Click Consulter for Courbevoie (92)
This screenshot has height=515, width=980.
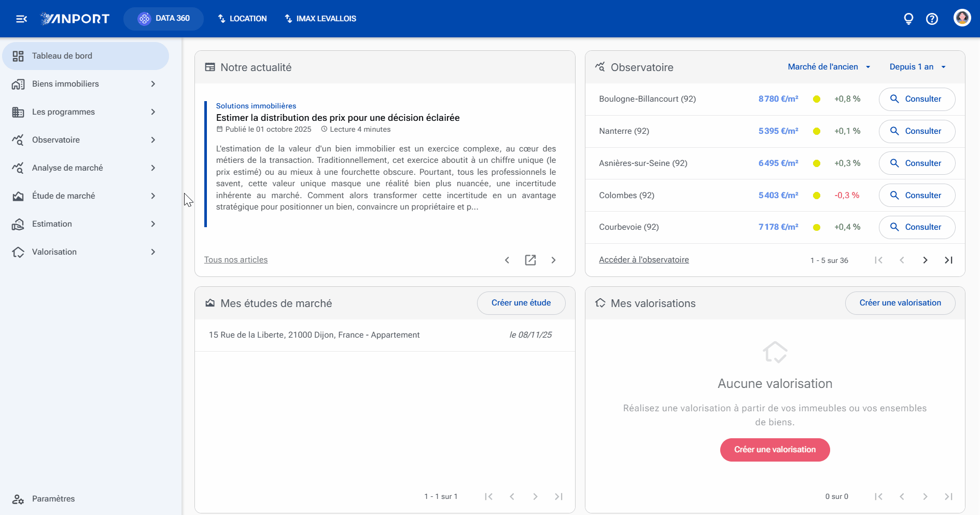(917, 227)
